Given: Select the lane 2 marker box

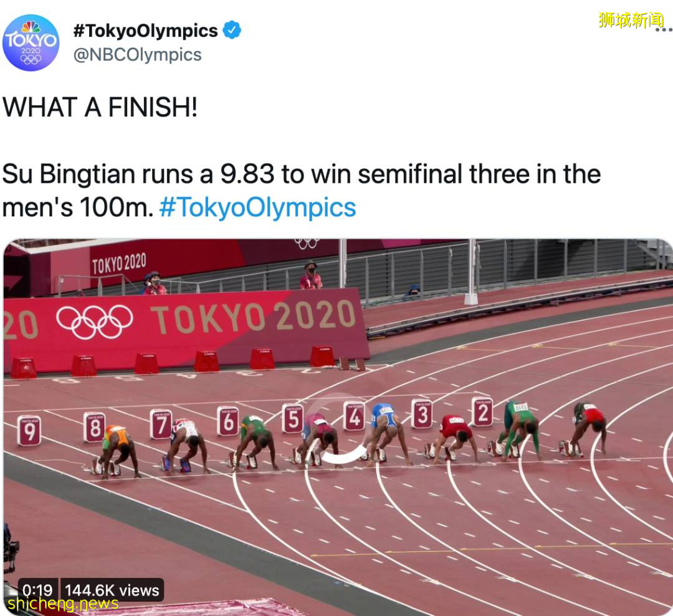Looking at the screenshot, I should point(482,411).
